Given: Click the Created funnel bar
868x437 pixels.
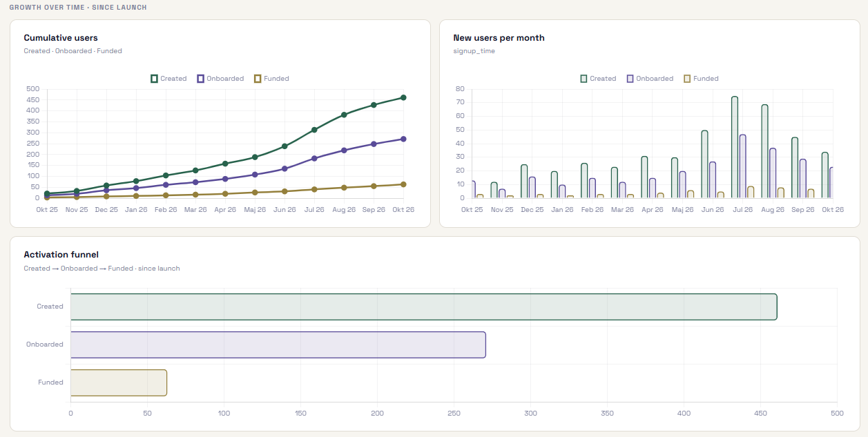Looking at the screenshot, I should (423, 307).
